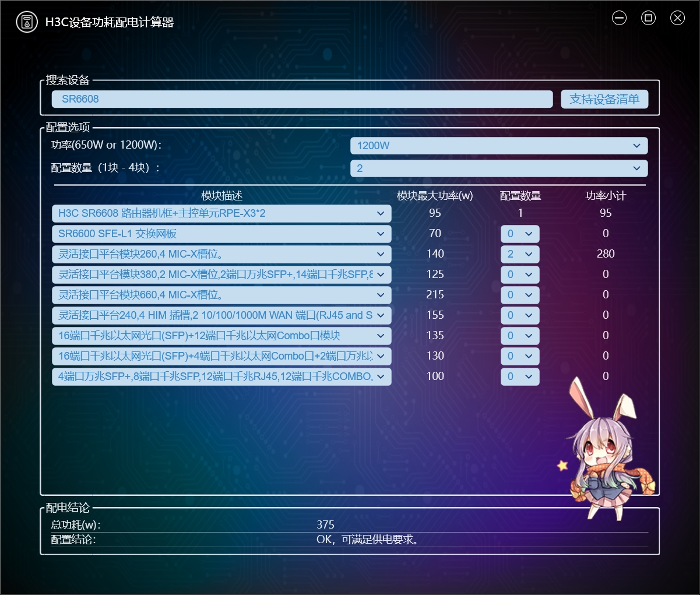Close the H3C calculator window
700x595 pixels.
coord(677,18)
